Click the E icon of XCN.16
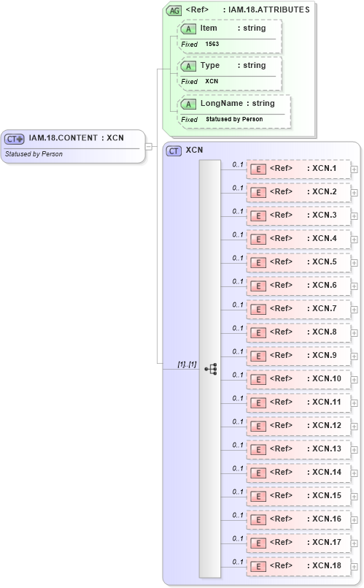This screenshot has width=364, height=588. click(258, 520)
